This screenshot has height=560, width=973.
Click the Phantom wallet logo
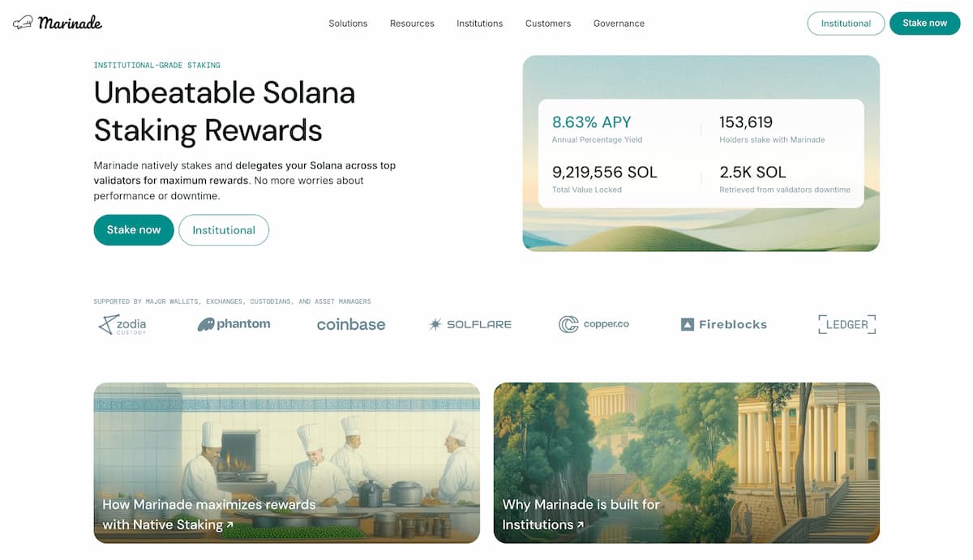click(234, 324)
